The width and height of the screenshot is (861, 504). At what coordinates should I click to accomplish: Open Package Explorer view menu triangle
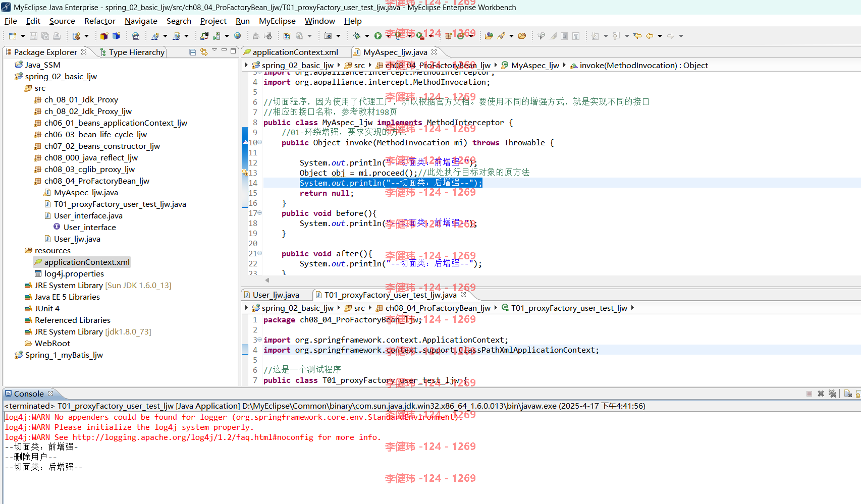pyautogui.click(x=214, y=50)
